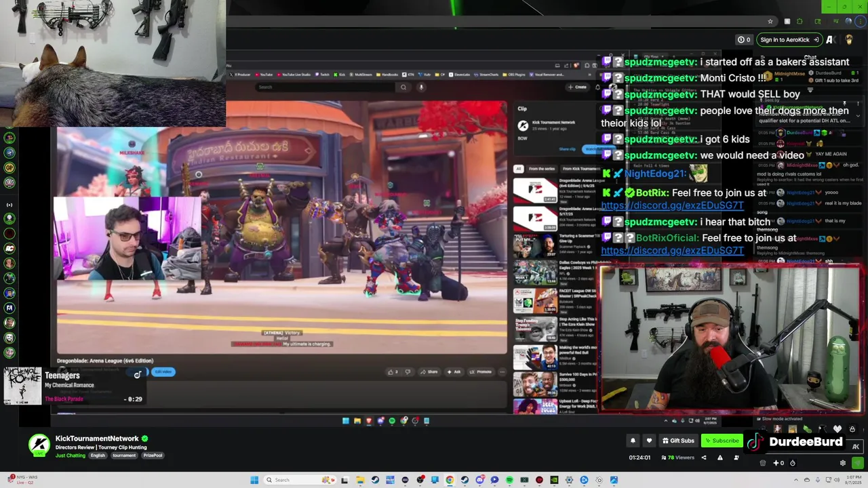Click the blue Edit video button
Image resolution: width=868 pixels, height=488 pixels.
pos(164,372)
